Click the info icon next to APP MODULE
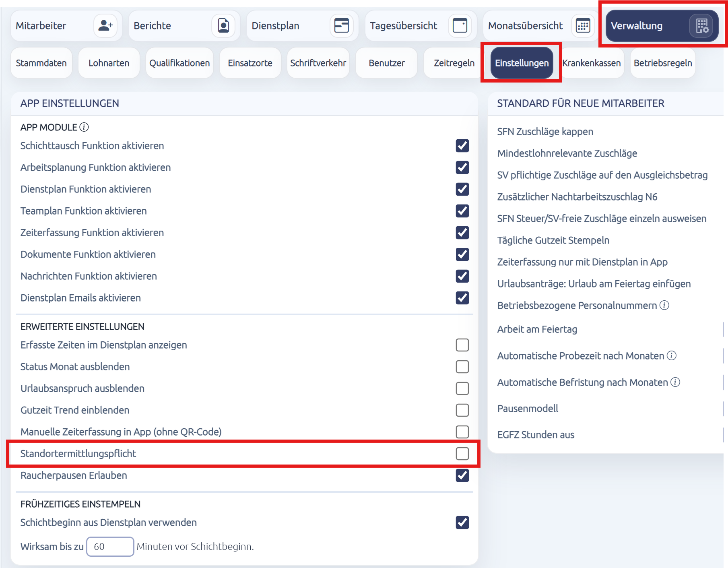This screenshot has width=728, height=568. click(x=84, y=127)
